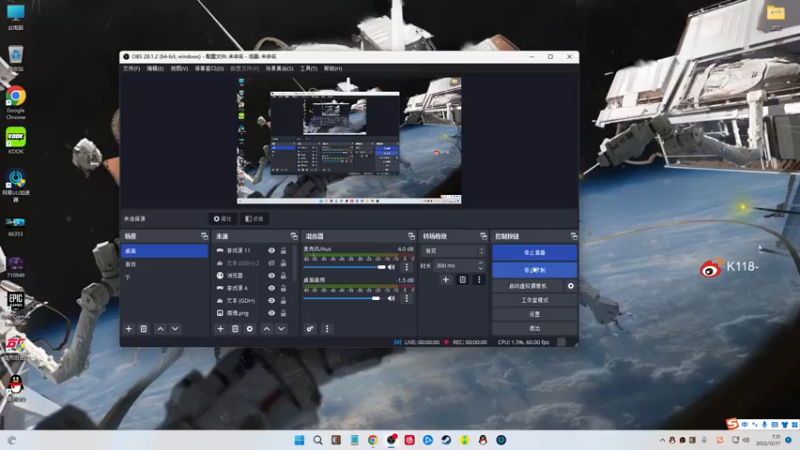This screenshot has width=800, height=450.
Task: Add a scene transition with plus icon
Action: click(445, 280)
